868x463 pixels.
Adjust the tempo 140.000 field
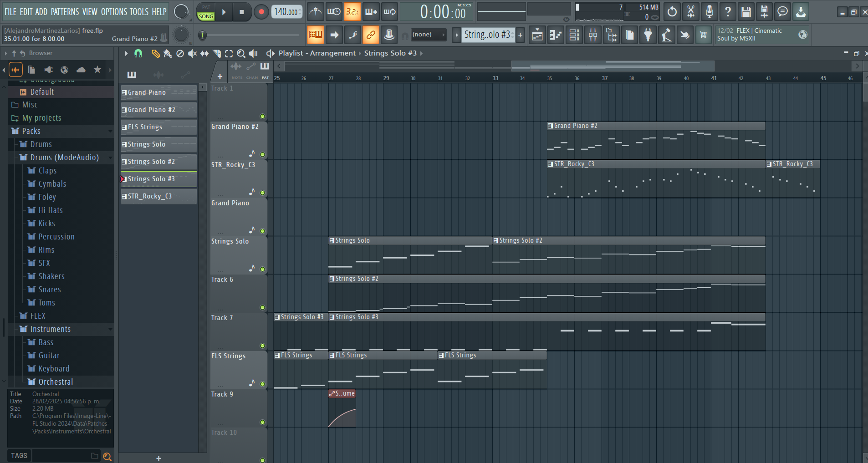(286, 12)
